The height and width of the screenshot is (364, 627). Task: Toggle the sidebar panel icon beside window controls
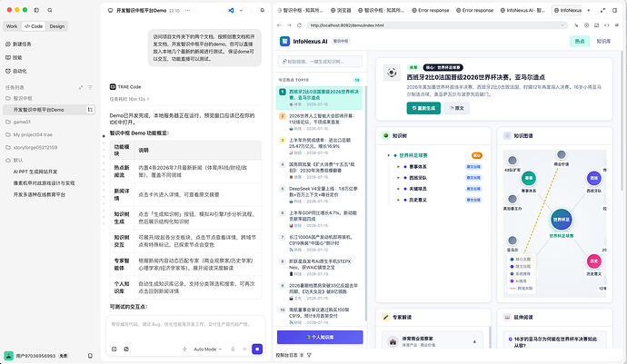coord(36,10)
